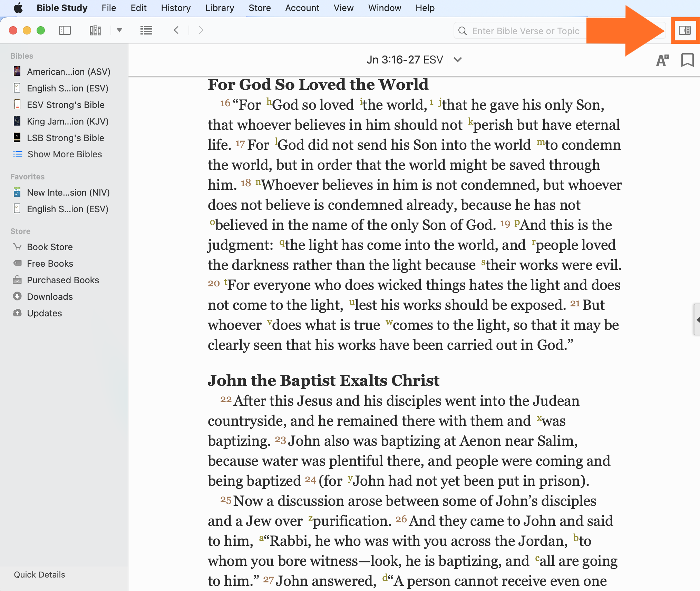The height and width of the screenshot is (591, 700).
Task: Show More Bibles in the sidebar
Action: tap(65, 154)
